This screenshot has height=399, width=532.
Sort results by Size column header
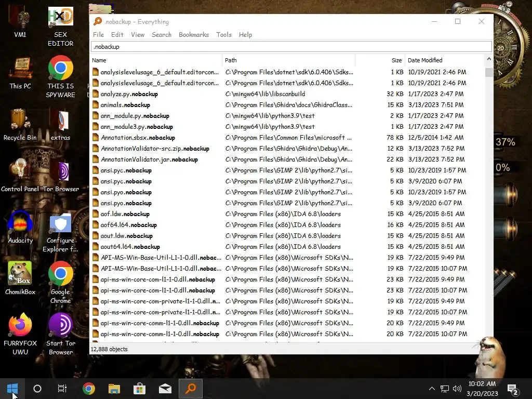click(x=380, y=60)
